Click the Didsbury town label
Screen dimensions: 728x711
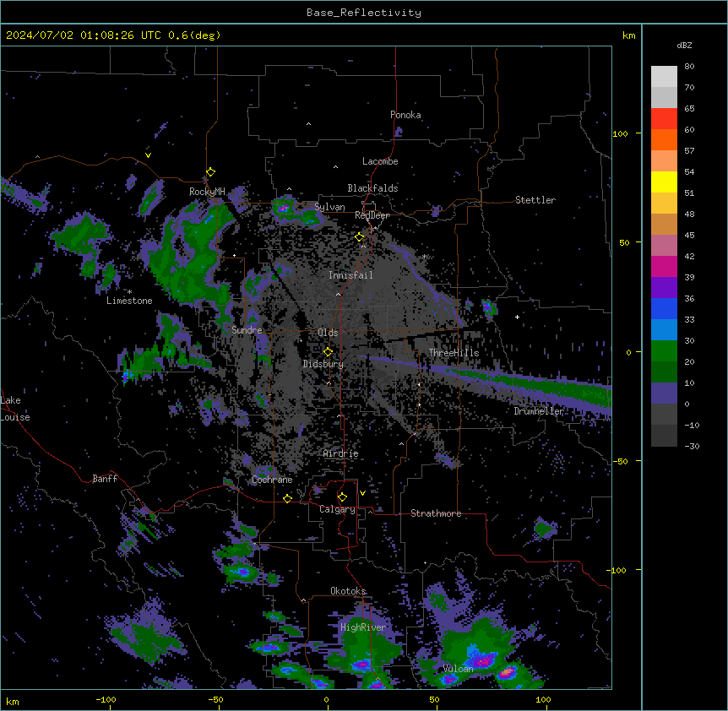pos(323,364)
